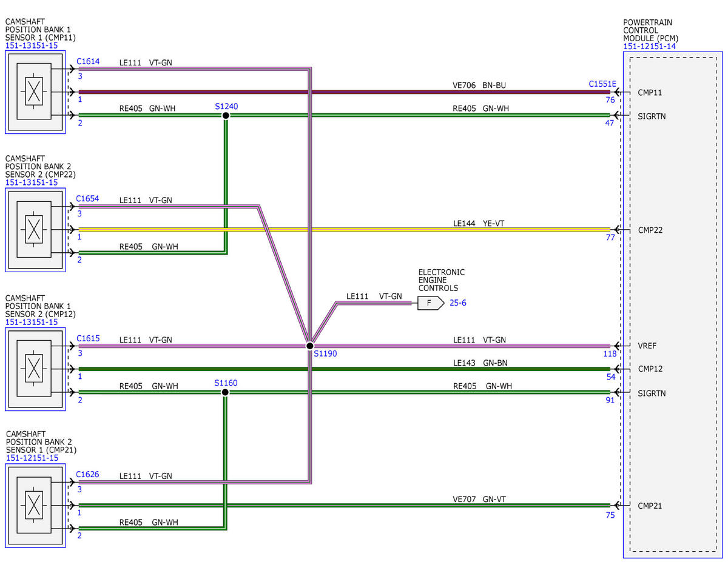Open the C1551E connector reference
Viewport: 728px width, 562px height.
602,84
